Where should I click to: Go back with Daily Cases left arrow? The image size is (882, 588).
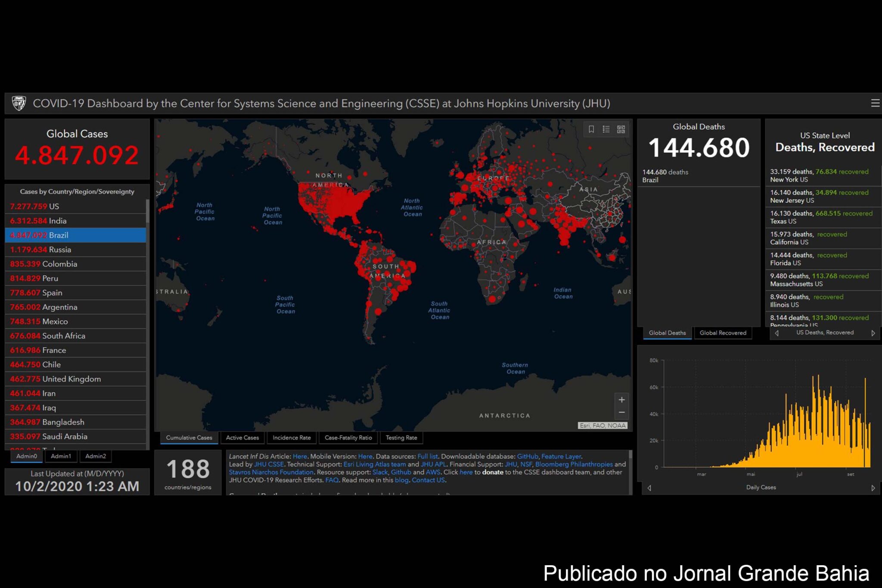[x=649, y=488]
